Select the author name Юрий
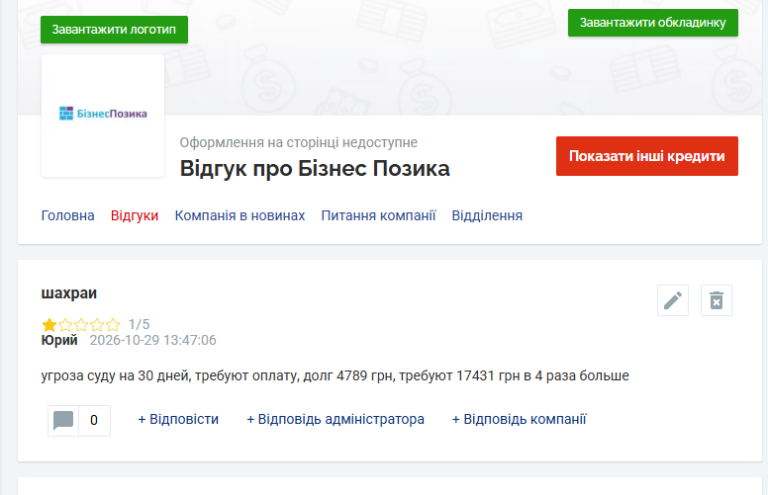This screenshot has height=495, width=768. tap(59, 340)
